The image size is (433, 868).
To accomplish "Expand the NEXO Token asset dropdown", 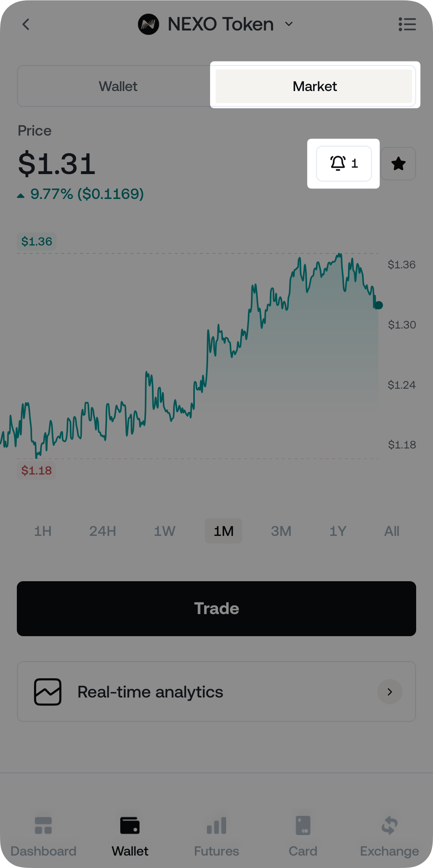I will point(289,24).
